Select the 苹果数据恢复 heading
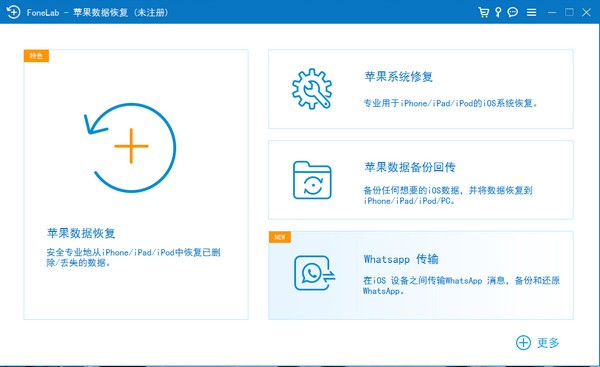This screenshot has width=600, height=367. coord(81,233)
